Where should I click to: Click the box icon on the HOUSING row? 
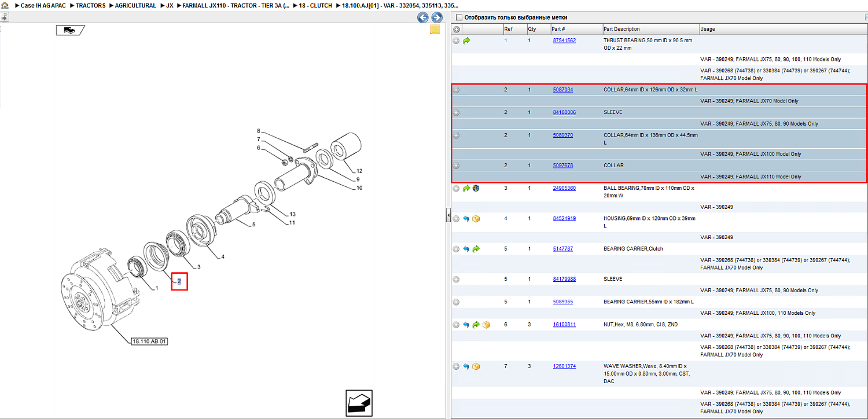tap(476, 219)
